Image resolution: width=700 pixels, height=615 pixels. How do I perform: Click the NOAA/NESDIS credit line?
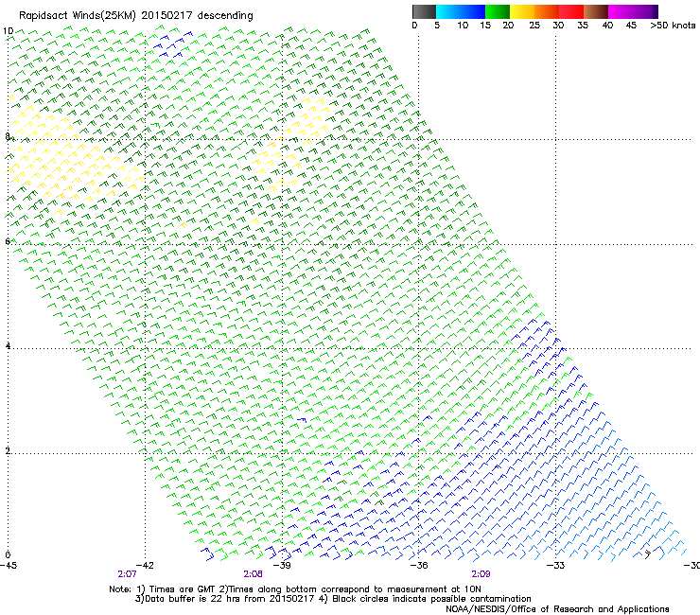(x=557, y=609)
